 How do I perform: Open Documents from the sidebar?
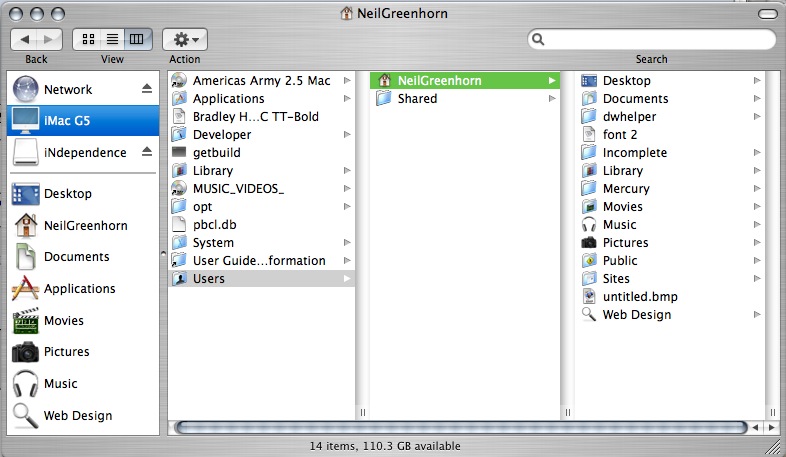[83, 257]
